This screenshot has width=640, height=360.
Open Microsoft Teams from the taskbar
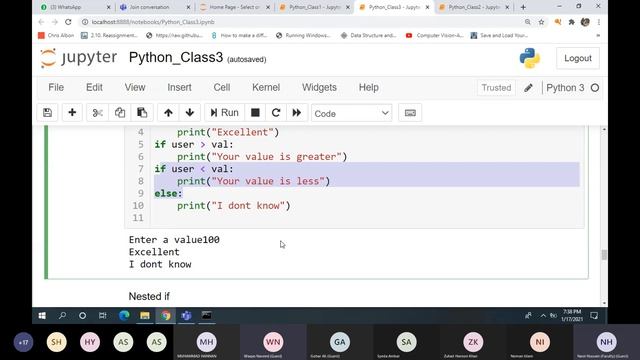pos(186,316)
